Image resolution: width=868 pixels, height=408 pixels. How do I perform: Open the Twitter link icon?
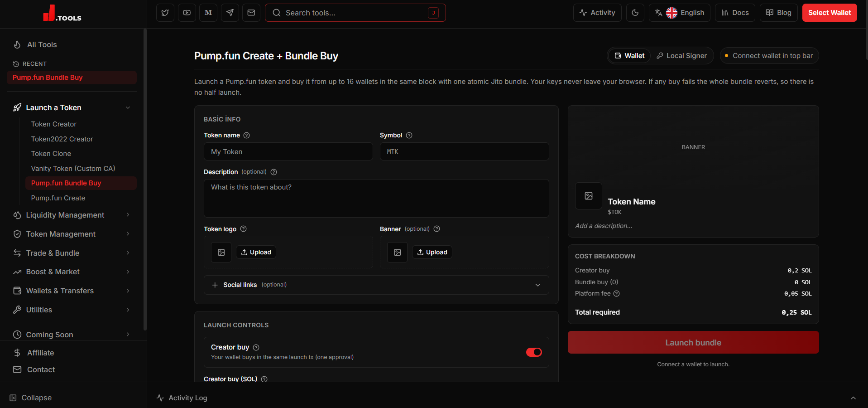(165, 13)
